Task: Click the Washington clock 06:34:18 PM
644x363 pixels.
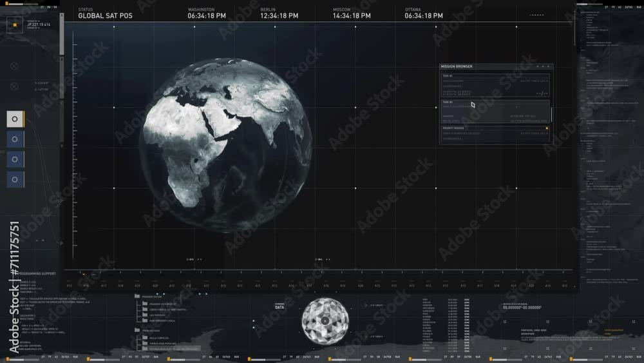Action: pos(207,15)
